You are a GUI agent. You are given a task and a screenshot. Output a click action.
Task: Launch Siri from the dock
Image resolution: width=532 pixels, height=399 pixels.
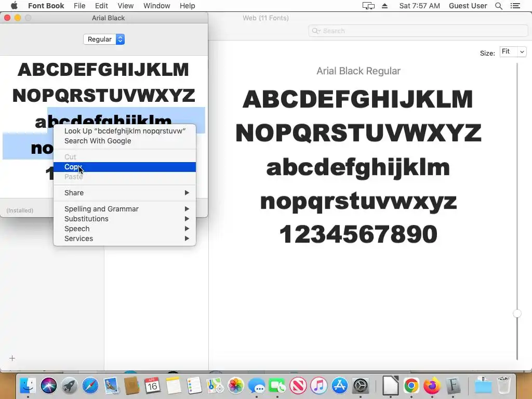point(48,386)
